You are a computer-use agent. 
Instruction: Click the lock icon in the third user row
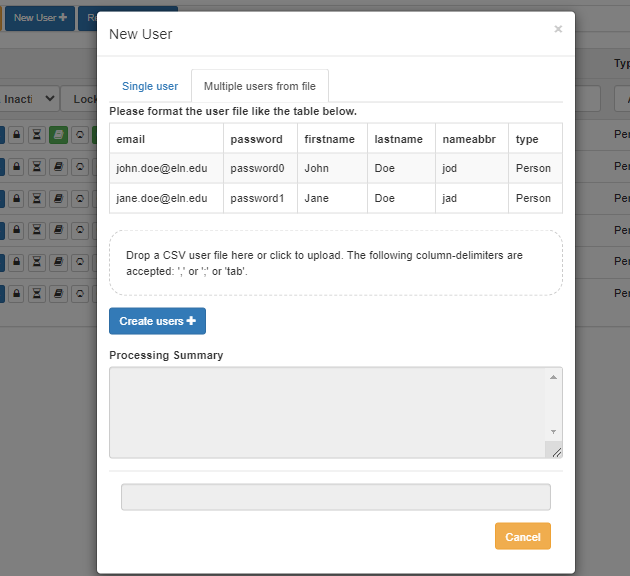tap(16, 198)
